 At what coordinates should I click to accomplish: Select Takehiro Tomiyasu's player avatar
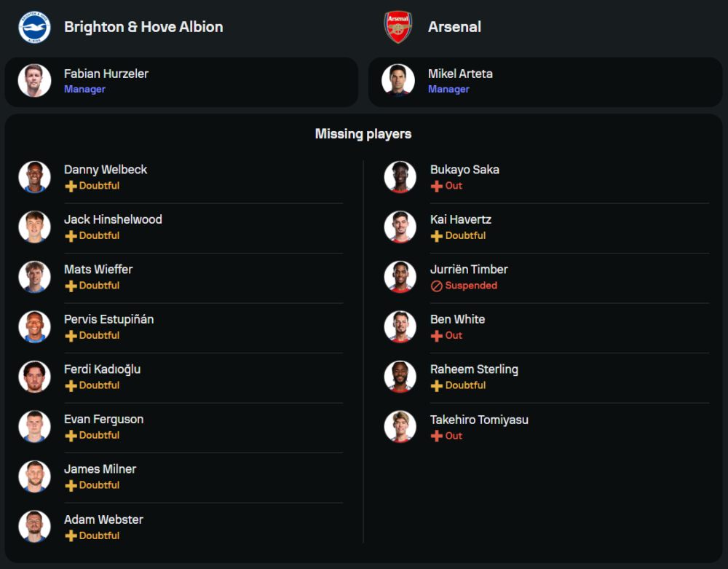coord(400,427)
